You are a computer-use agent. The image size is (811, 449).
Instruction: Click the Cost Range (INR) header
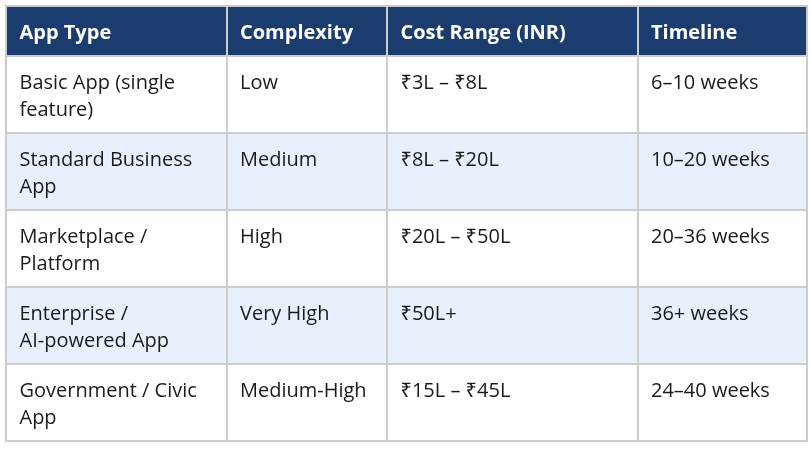(x=483, y=32)
